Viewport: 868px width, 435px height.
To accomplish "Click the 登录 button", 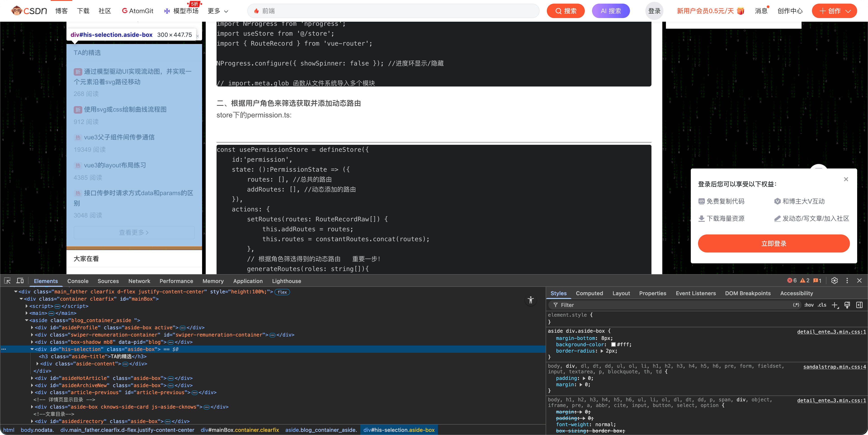I will click(x=654, y=11).
